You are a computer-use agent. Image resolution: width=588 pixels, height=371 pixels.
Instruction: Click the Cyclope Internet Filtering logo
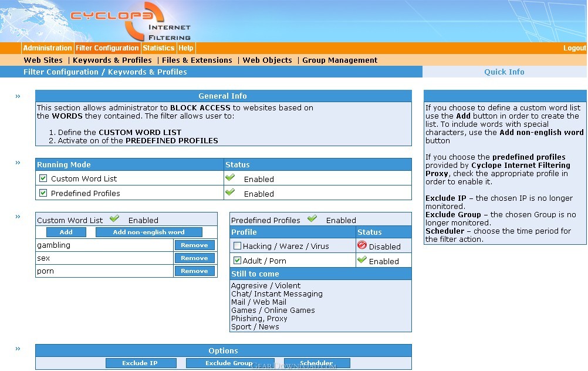(130, 21)
